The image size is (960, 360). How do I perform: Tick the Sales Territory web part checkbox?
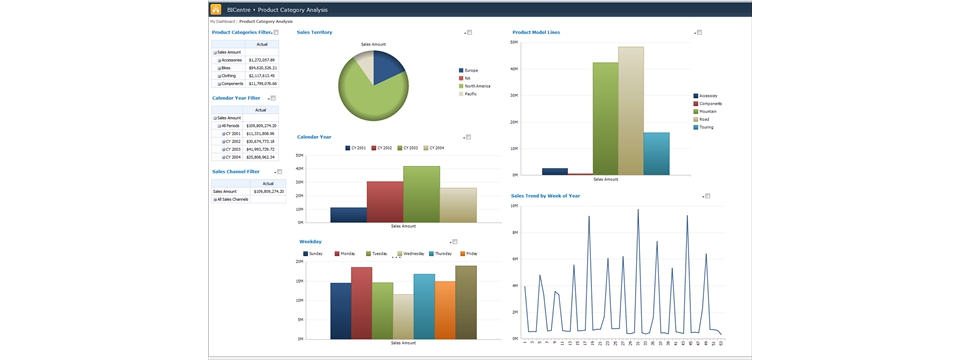coord(470,33)
